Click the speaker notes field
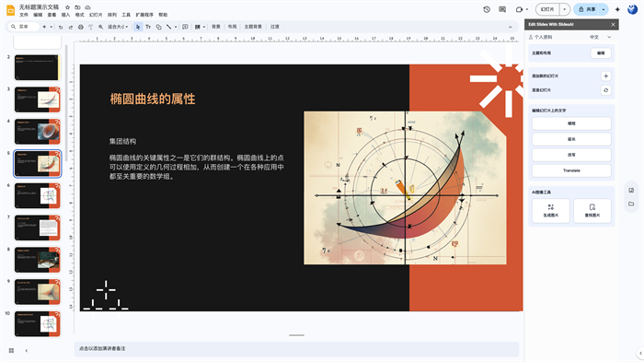The image size is (644, 362). 296,349
